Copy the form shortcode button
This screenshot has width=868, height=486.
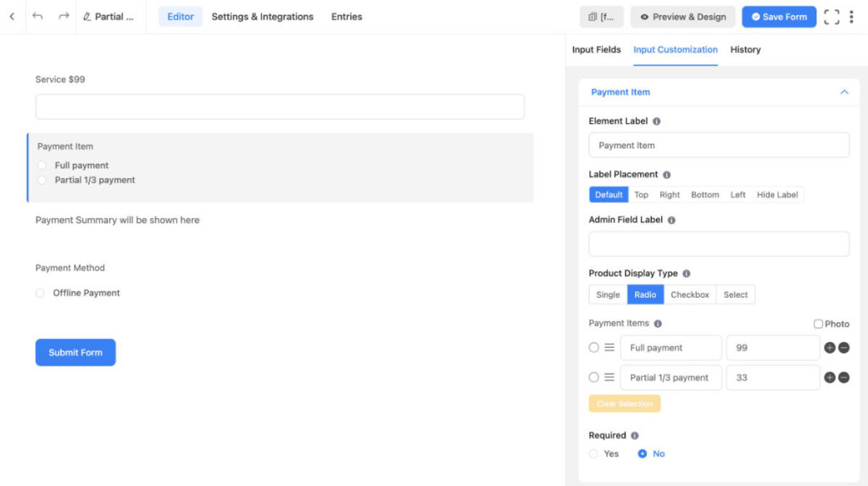pyautogui.click(x=601, y=17)
